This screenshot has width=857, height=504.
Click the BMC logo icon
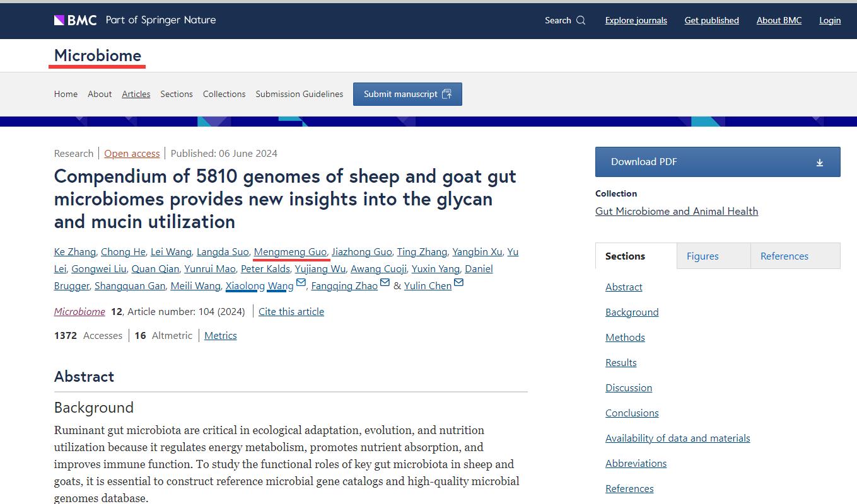click(x=59, y=20)
